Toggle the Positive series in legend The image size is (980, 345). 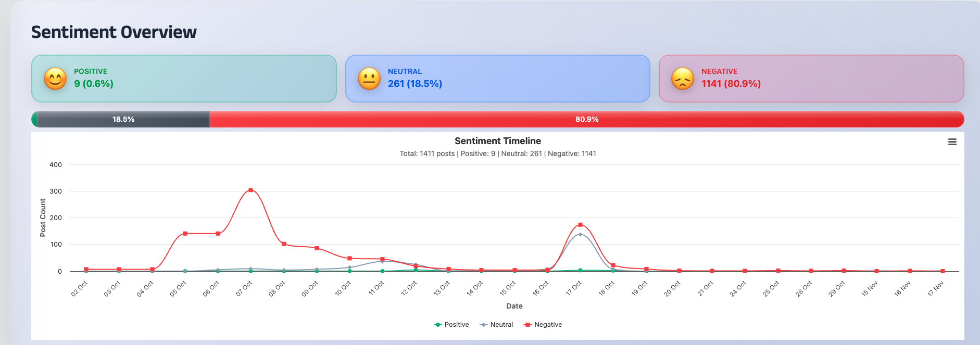[451, 325]
